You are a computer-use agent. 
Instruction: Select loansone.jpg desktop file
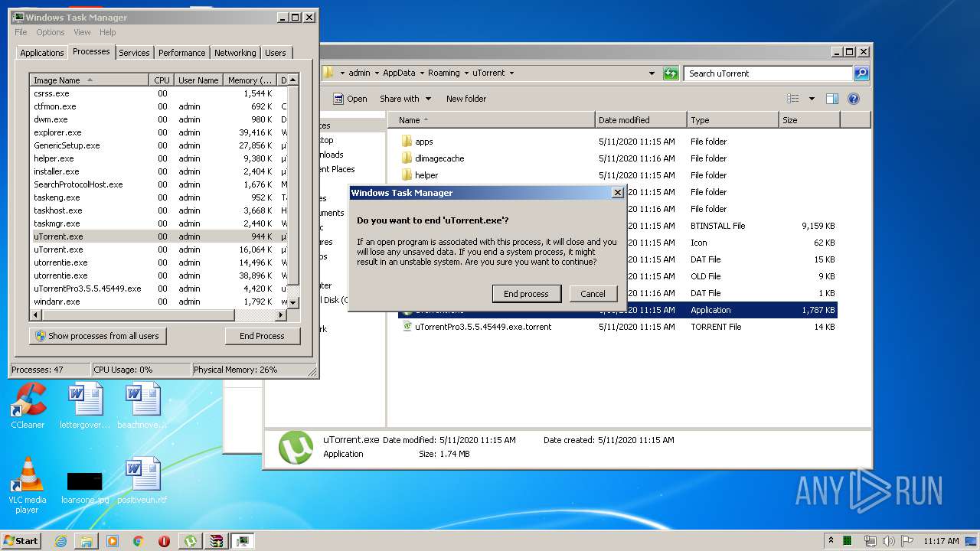pos(85,487)
